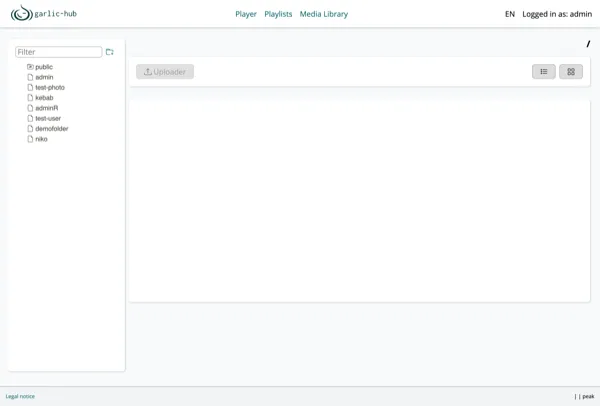
Task: Select the adminR folder label
Action: pos(47,108)
